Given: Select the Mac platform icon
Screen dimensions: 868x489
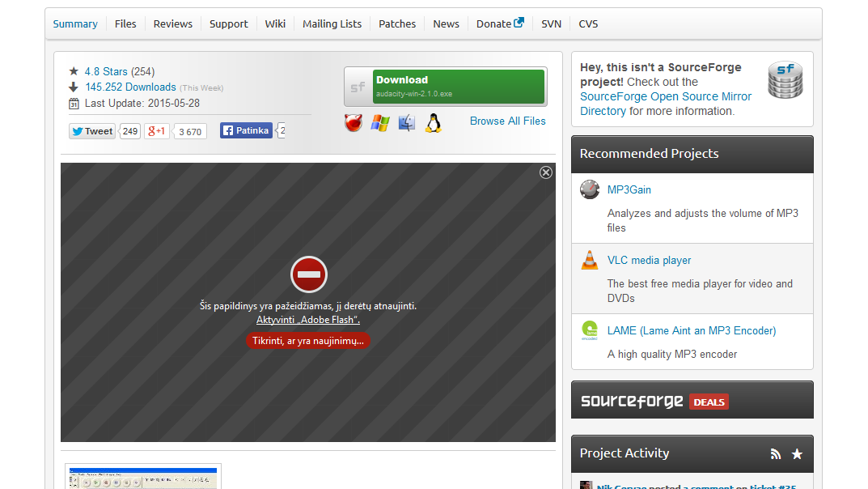Looking at the screenshot, I should pos(407,122).
